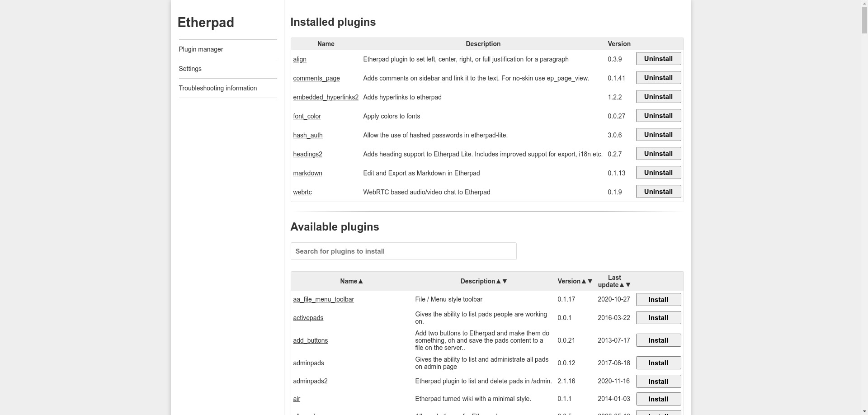The image size is (868, 415).
Task: Click the page vertical scrollbar thumb
Action: [x=864, y=18]
